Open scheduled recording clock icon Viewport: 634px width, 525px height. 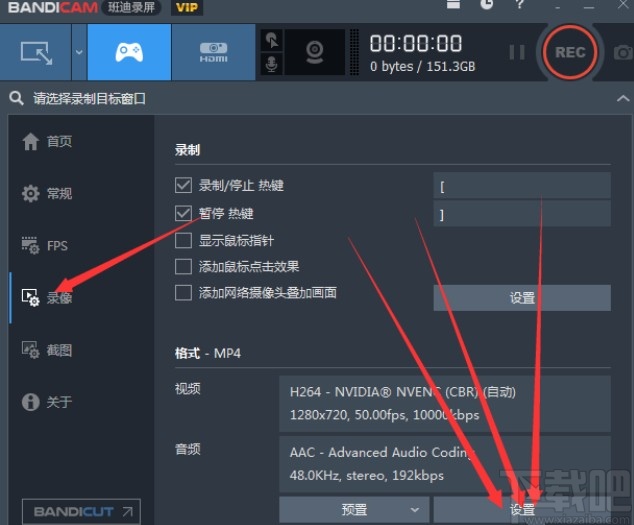click(x=487, y=4)
